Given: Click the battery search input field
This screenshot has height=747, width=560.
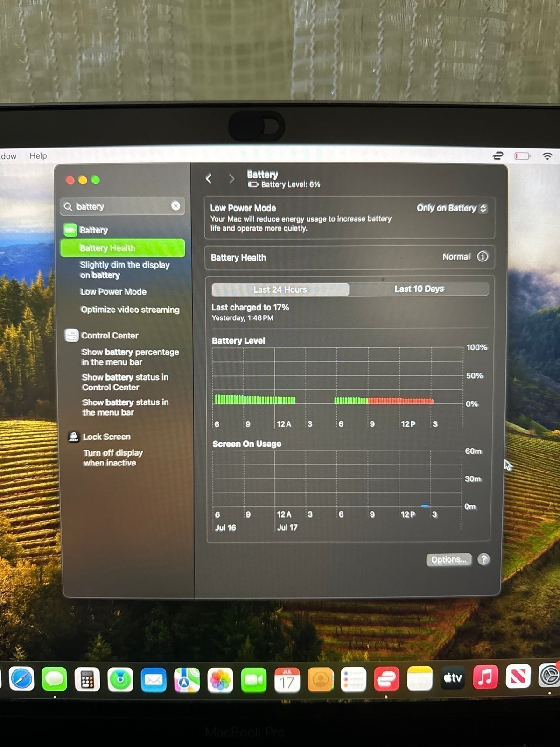Looking at the screenshot, I should (122, 206).
